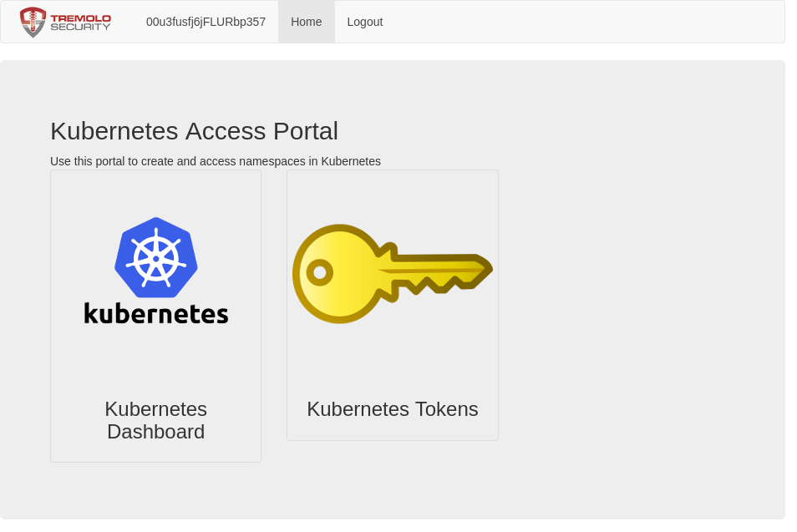Click the Kubernetes Access Portal heading
Image resolution: width=797 pixels, height=532 pixels.
pos(194,131)
